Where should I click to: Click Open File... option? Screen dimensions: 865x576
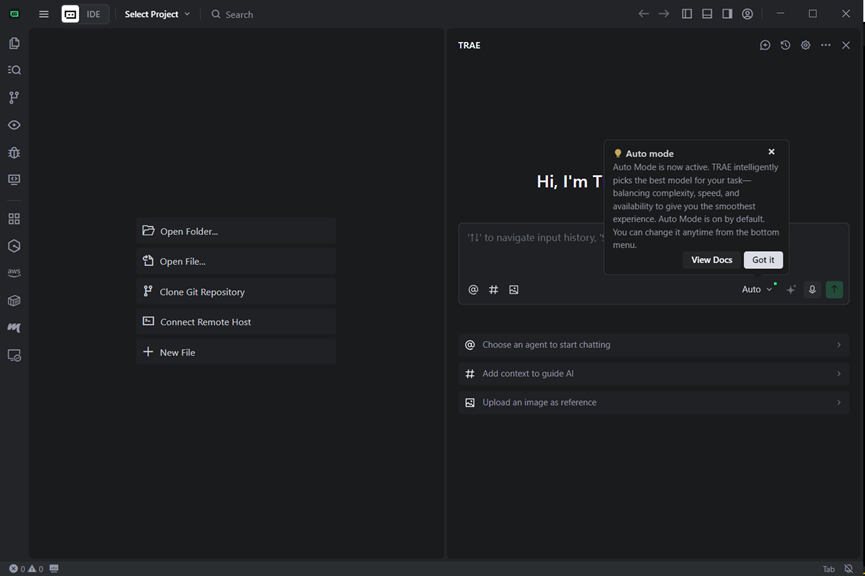236,262
